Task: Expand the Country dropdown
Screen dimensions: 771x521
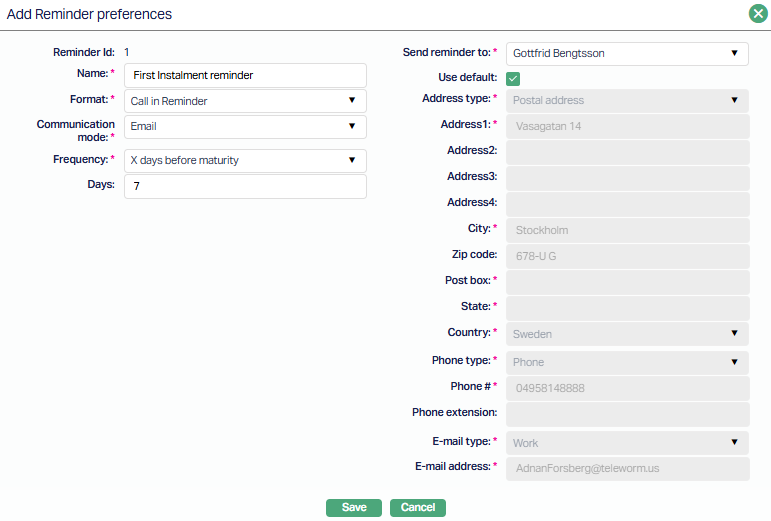Action: pyautogui.click(x=627, y=334)
